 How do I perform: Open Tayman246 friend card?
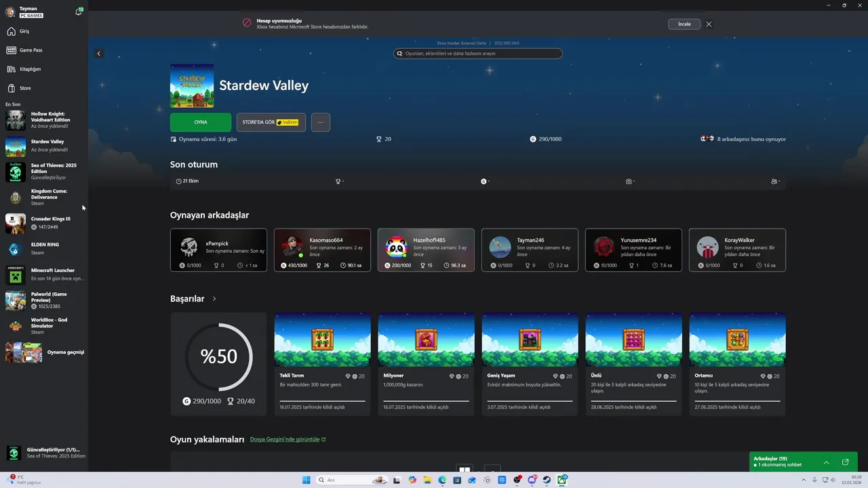[x=530, y=250]
